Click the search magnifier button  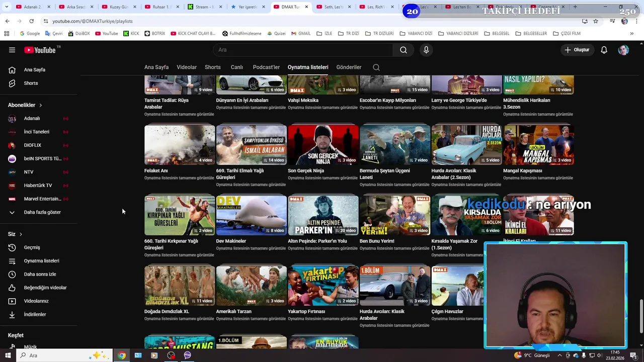coord(404,50)
